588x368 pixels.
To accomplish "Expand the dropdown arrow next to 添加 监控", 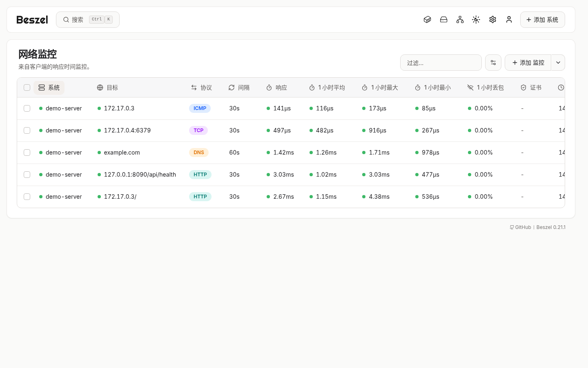I will pos(558,63).
